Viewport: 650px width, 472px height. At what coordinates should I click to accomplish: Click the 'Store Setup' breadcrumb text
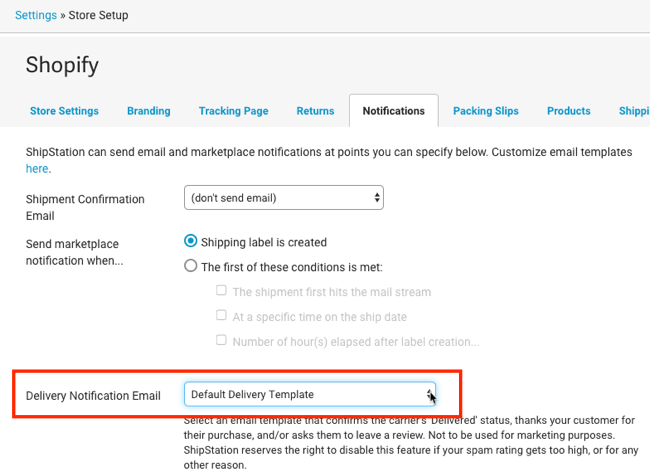click(x=98, y=15)
